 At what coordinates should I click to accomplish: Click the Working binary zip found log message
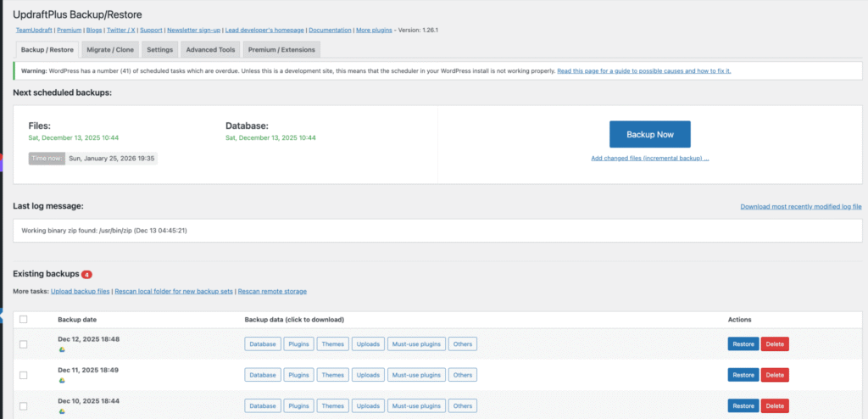[104, 230]
